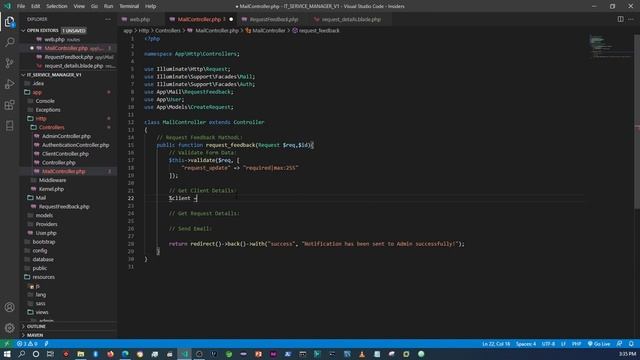
Task: Split the editor to the right
Action: pos(620,19)
